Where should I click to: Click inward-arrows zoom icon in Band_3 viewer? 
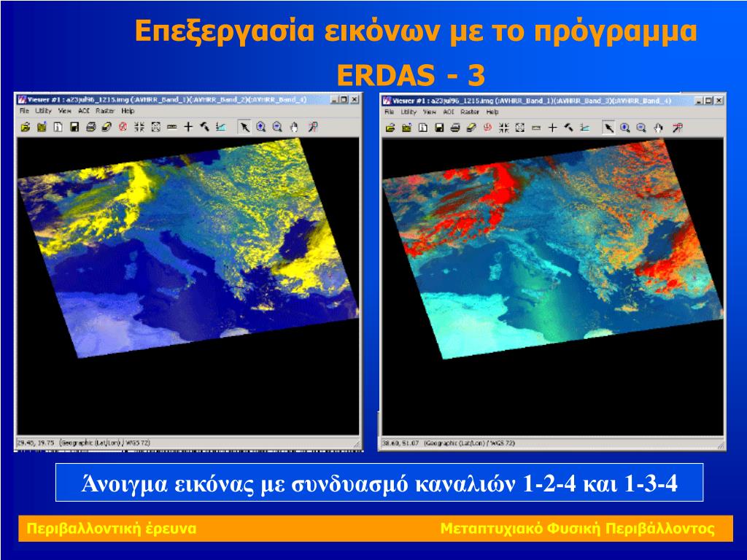(503, 128)
